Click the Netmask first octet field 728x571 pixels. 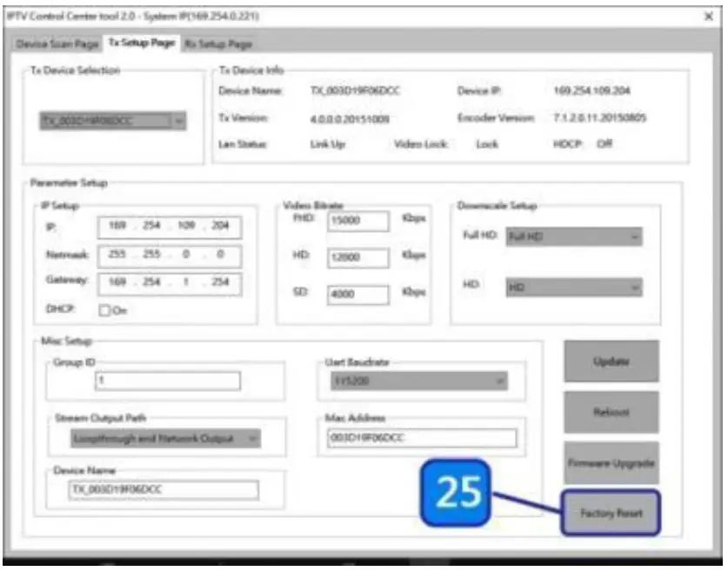pyautogui.click(x=117, y=254)
